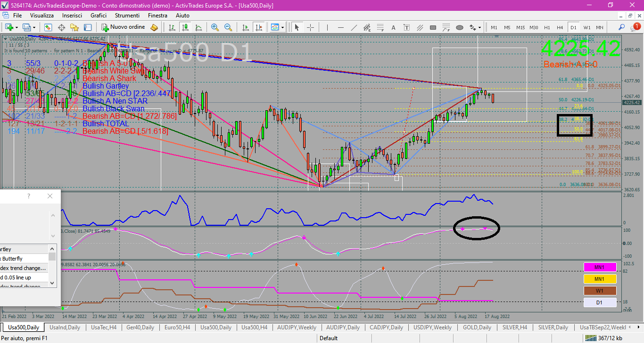
Task: Click the new chart icon
Action: [x=9, y=27]
